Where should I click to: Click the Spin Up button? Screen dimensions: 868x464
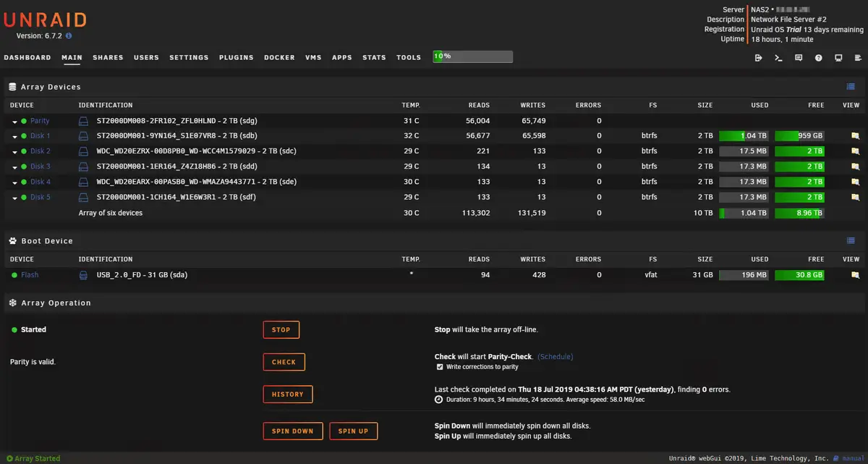click(x=353, y=431)
